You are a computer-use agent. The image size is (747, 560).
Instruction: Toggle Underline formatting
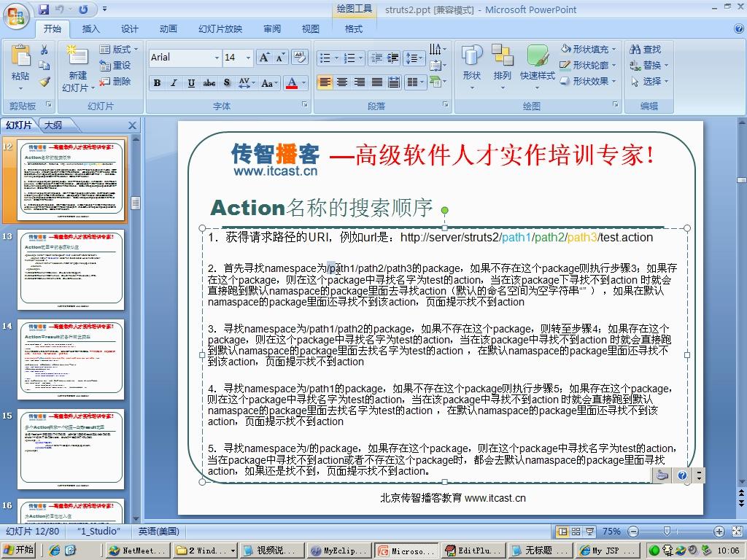[x=191, y=83]
